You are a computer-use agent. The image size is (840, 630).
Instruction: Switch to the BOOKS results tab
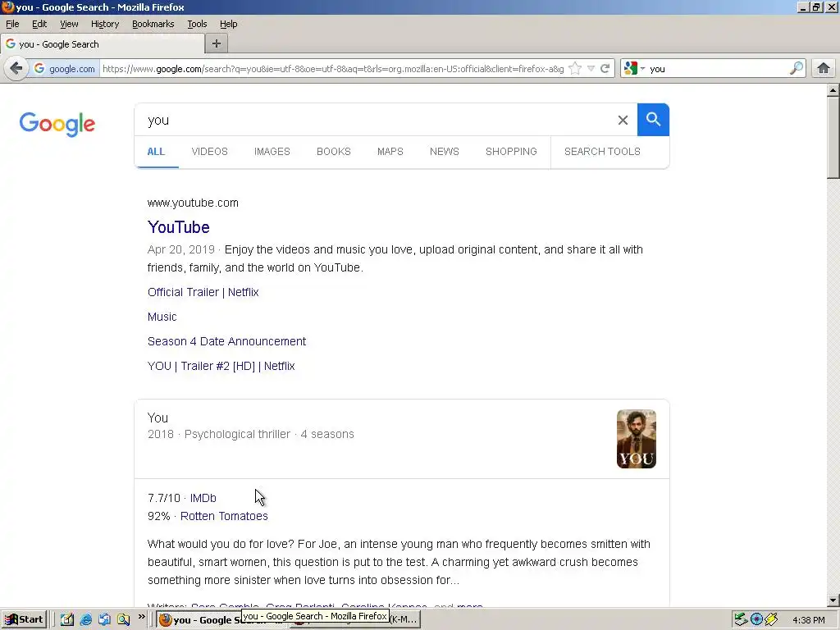[334, 152]
